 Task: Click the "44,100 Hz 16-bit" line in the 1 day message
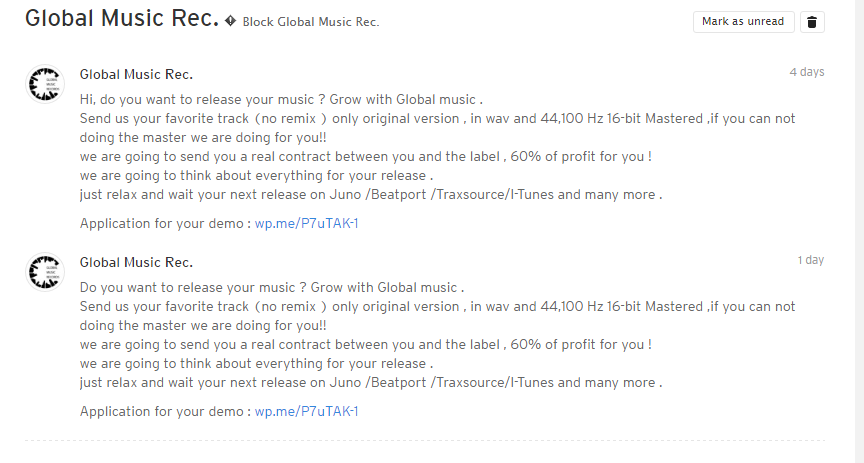point(437,306)
